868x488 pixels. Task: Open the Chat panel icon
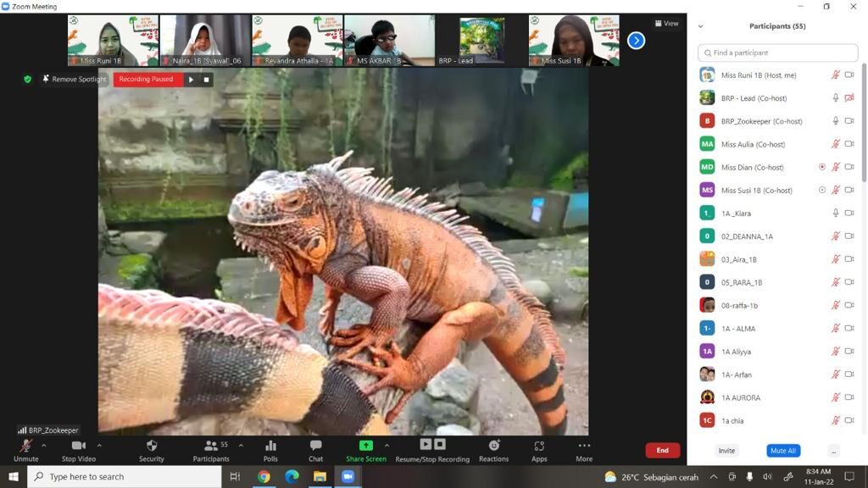click(315, 446)
